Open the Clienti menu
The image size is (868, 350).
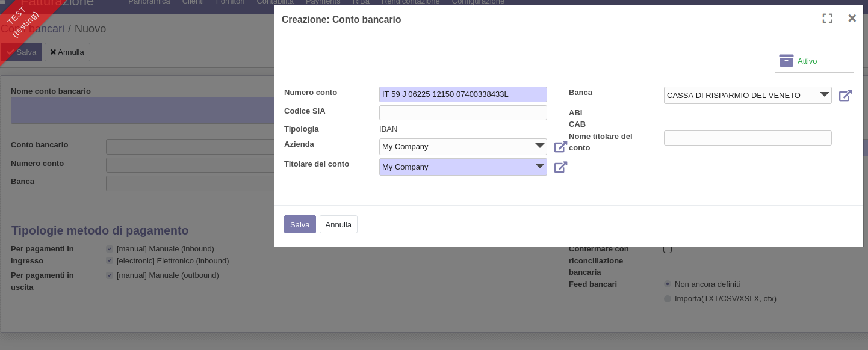[x=193, y=2]
